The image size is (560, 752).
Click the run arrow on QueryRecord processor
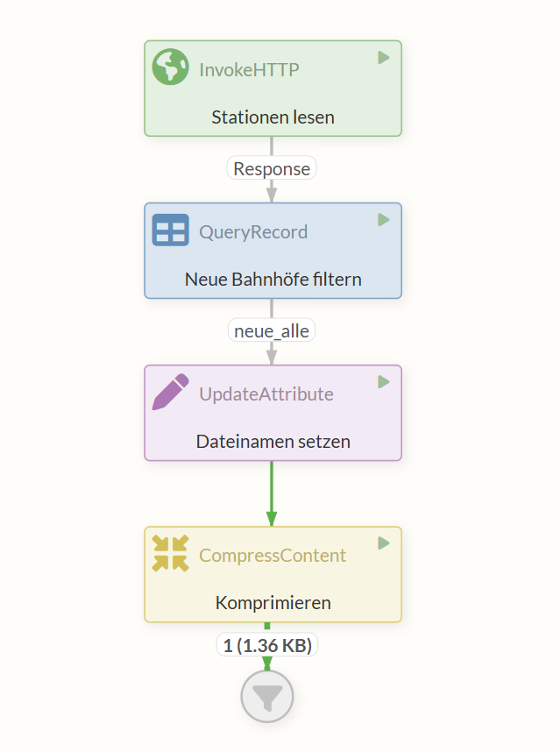(383, 220)
